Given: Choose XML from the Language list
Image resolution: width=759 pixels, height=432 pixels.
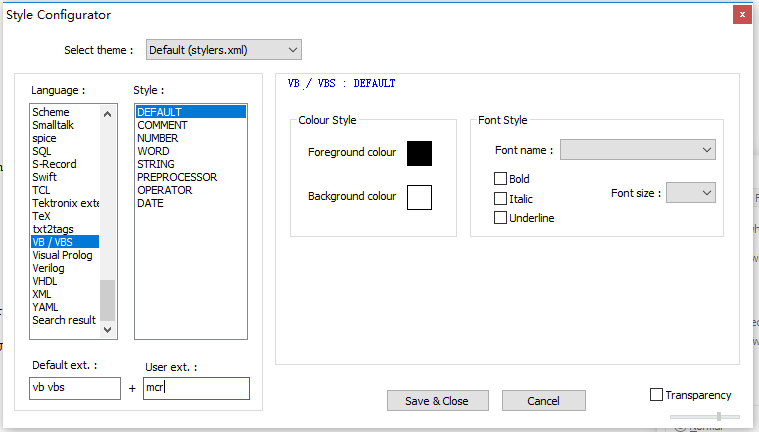Looking at the screenshot, I should tap(42, 294).
